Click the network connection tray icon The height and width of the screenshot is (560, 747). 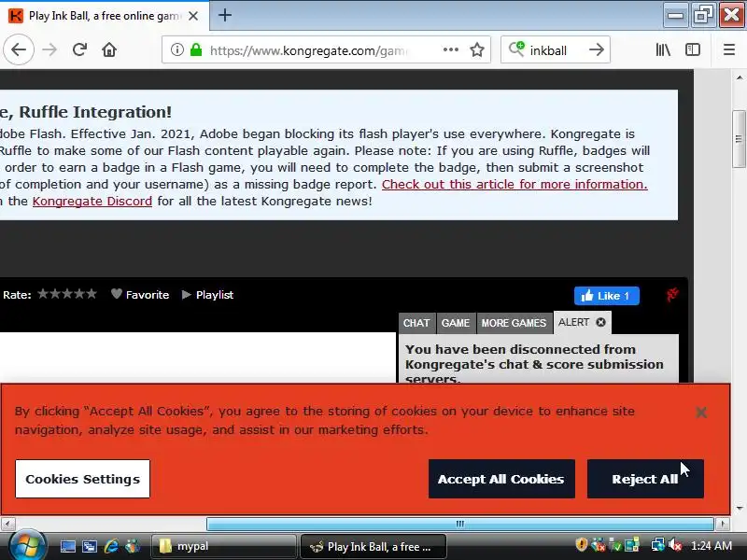658,545
